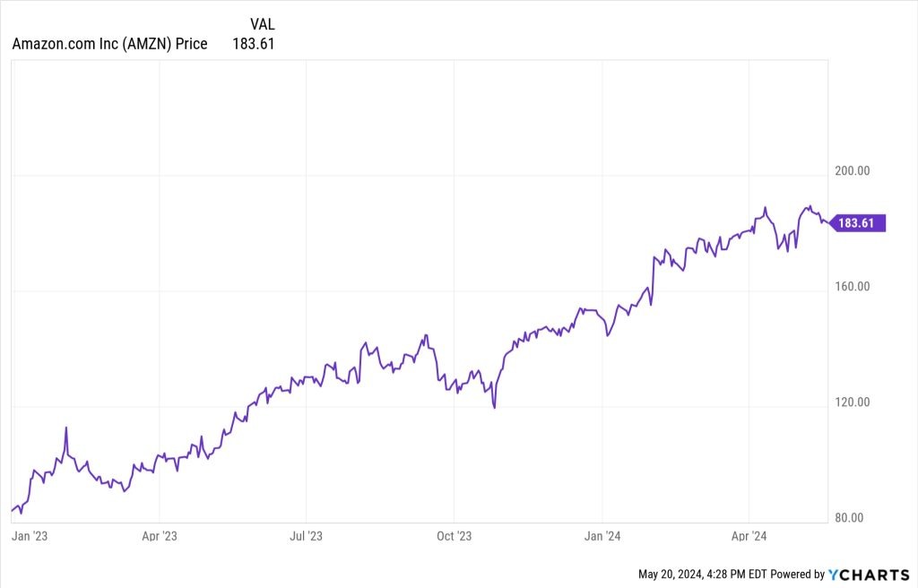Screen dimensions: 918x588
Task: Click the late October 2023 lowest dip
Action: (x=495, y=407)
